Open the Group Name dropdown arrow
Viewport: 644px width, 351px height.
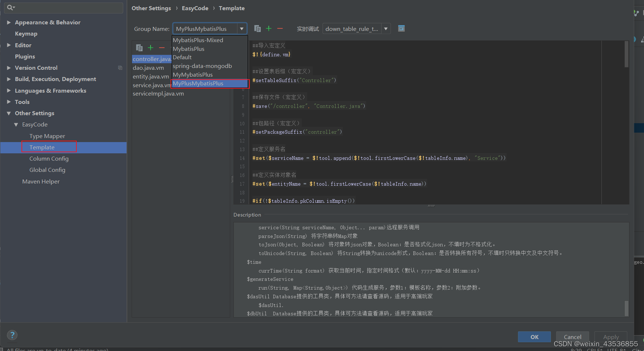point(242,29)
